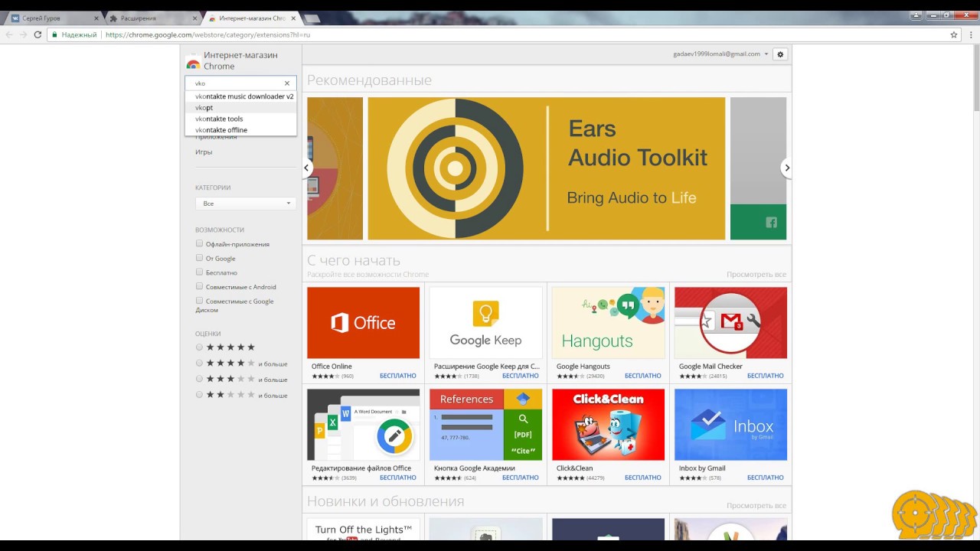The height and width of the screenshot is (551, 980).
Task: Bookmark this page with the star icon
Action: point(954,34)
